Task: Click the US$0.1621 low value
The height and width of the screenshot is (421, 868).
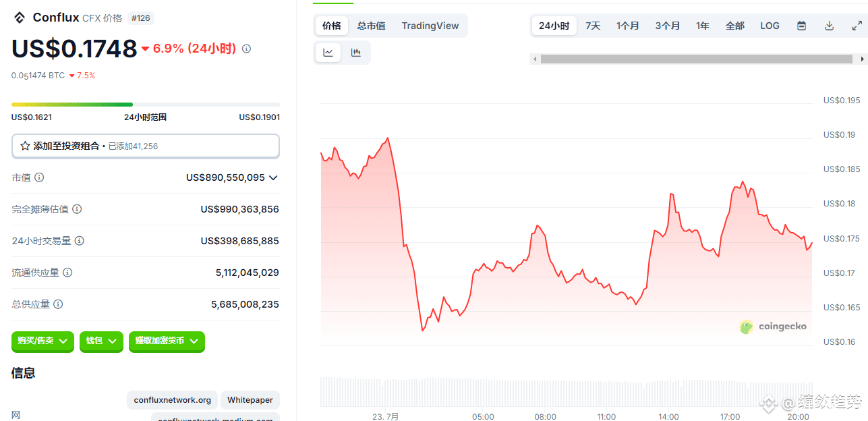Action: click(x=32, y=117)
